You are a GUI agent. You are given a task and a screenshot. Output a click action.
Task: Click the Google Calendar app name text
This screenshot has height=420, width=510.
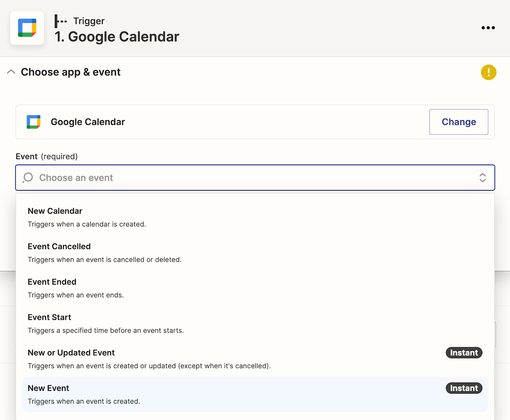click(88, 122)
